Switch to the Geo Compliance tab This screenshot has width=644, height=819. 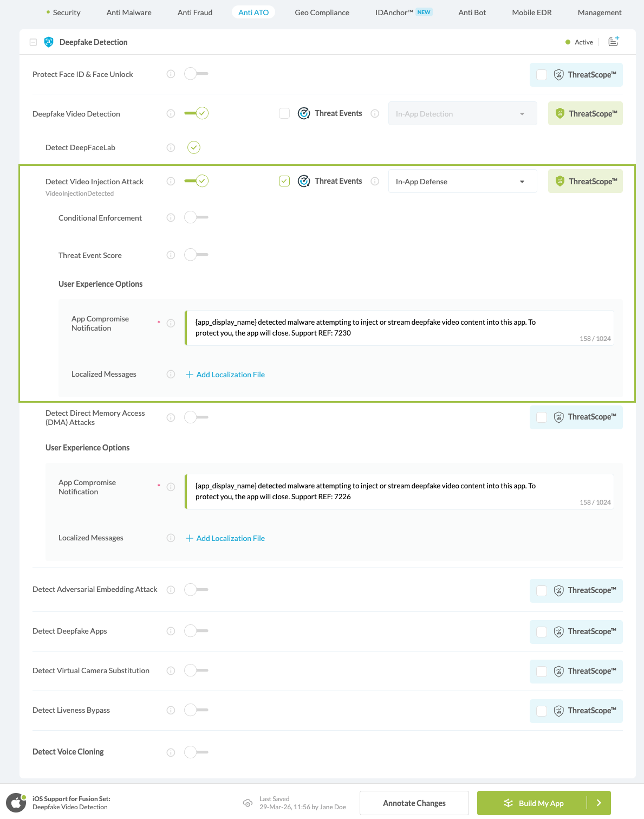[322, 12]
